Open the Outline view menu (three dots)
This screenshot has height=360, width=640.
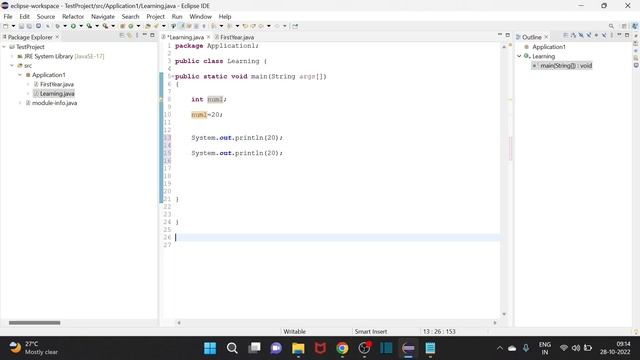[x=611, y=36]
